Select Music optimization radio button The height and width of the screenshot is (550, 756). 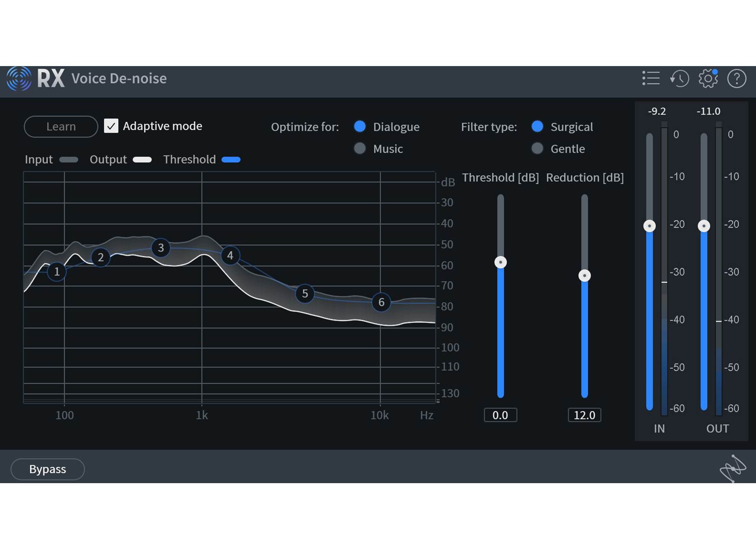[x=360, y=148]
